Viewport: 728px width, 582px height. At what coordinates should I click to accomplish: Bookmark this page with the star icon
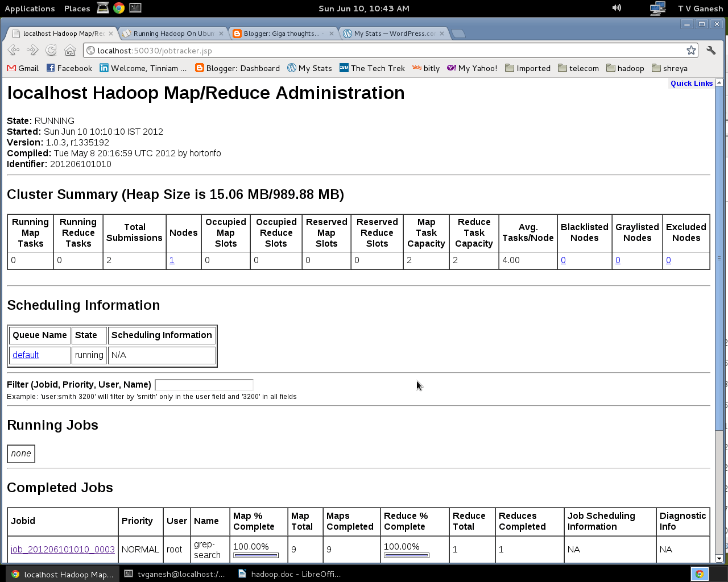point(691,50)
